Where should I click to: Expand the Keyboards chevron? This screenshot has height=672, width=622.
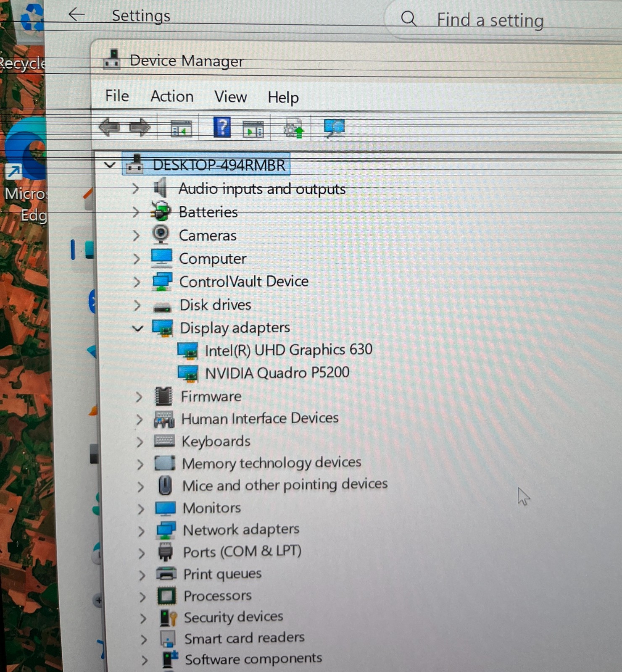click(140, 442)
